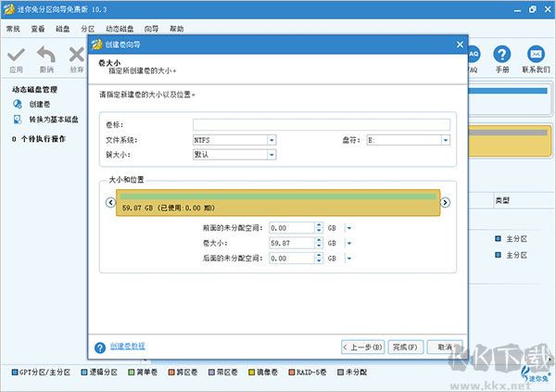Expand the drive letter E: dropdown

tap(446, 140)
